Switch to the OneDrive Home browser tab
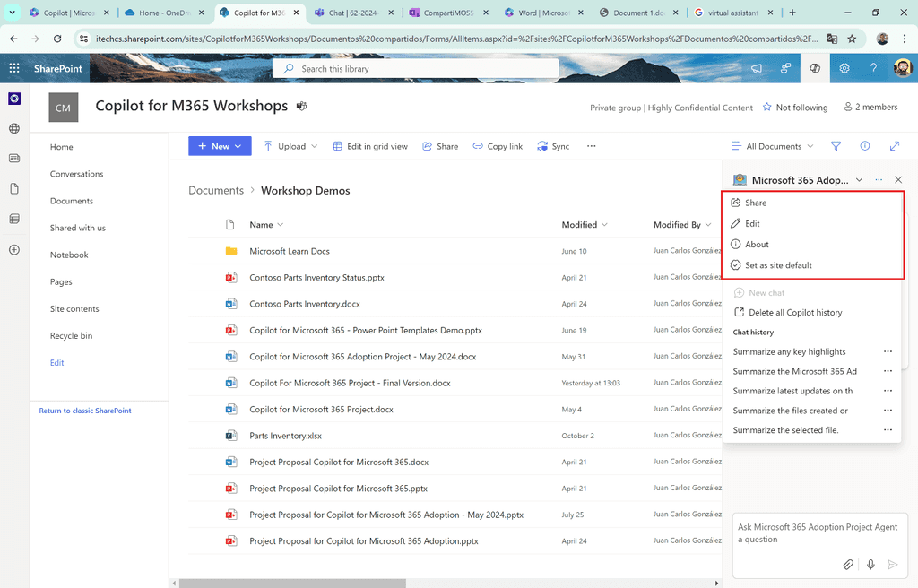Image resolution: width=918 pixels, height=588 pixels. (x=165, y=13)
